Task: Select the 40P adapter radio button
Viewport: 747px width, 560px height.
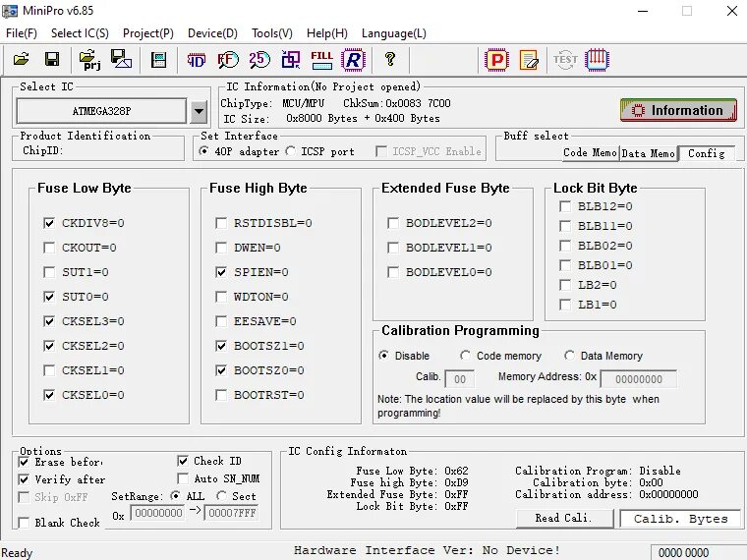Action: 203,151
